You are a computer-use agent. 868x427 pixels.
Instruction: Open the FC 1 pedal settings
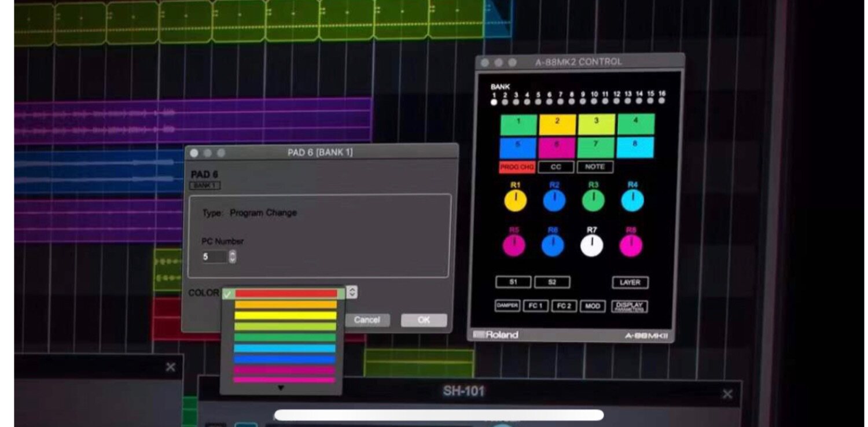(x=536, y=305)
